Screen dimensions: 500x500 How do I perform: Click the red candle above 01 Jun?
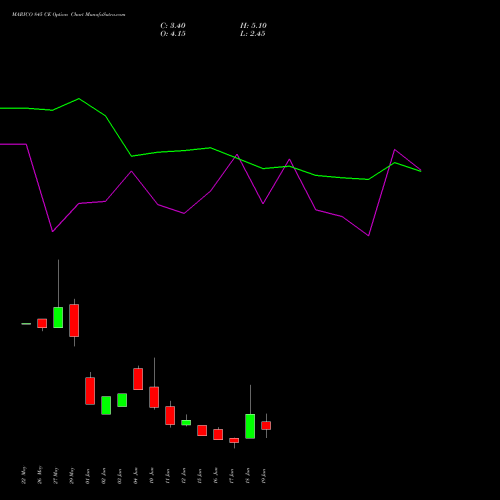pyautogui.click(x=90, y=391)
